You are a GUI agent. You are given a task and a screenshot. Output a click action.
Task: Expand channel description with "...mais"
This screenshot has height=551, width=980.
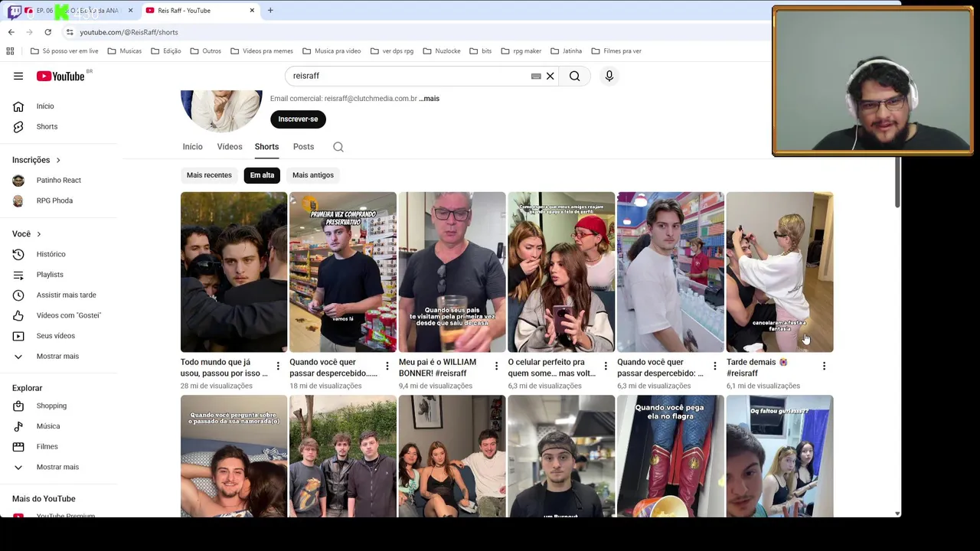(x=430, y=99)
